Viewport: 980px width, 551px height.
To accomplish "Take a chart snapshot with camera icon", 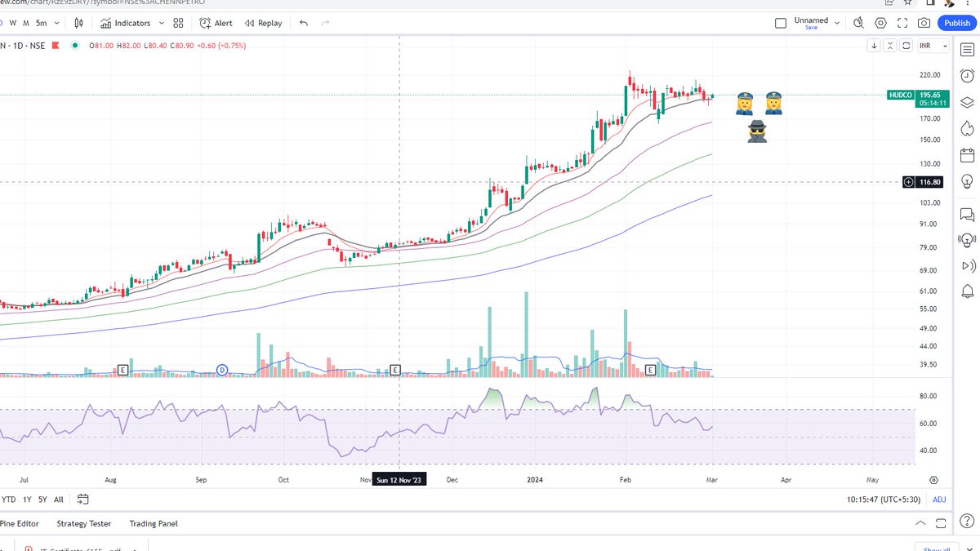I will coord(923,23).
